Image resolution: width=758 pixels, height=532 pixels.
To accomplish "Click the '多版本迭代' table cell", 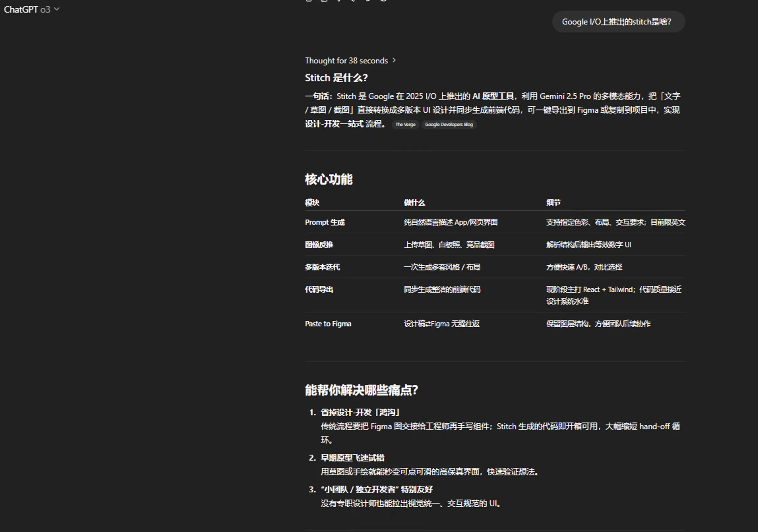I will click(x=322, y=267).
